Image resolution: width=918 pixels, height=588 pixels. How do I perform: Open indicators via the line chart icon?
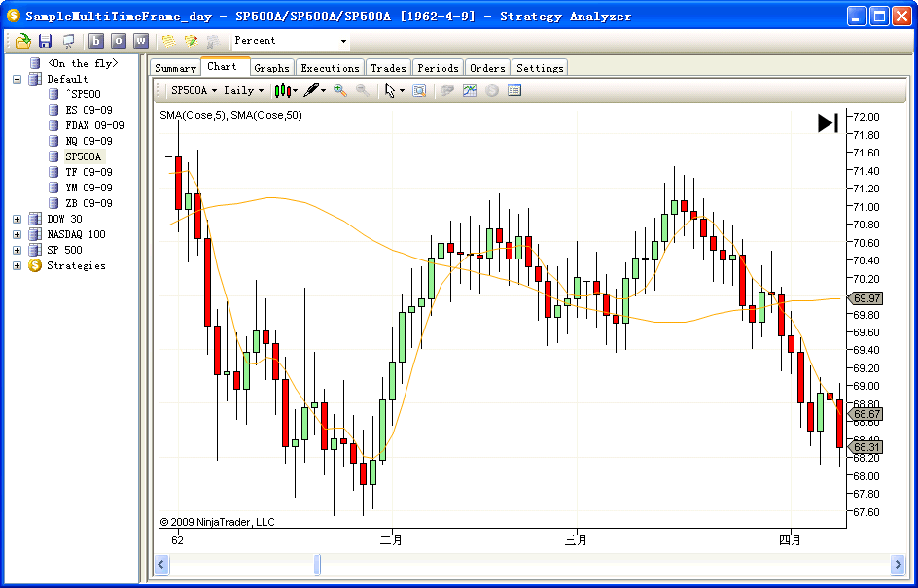point(470,90)
